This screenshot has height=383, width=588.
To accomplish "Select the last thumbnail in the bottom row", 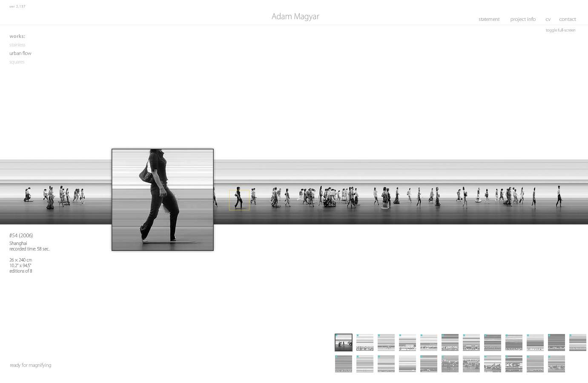I will coord(556,364).
